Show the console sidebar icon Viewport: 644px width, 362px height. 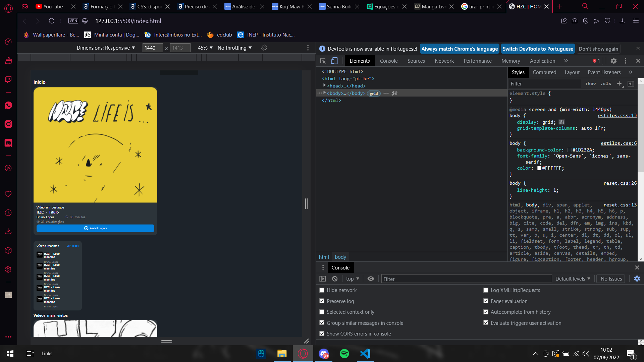pyautogui.click(x=323, y=279)
